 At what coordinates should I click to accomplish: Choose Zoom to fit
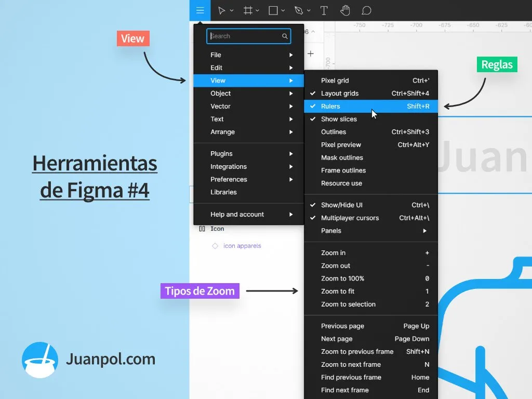pyautogui.click(x=371, y=291)
